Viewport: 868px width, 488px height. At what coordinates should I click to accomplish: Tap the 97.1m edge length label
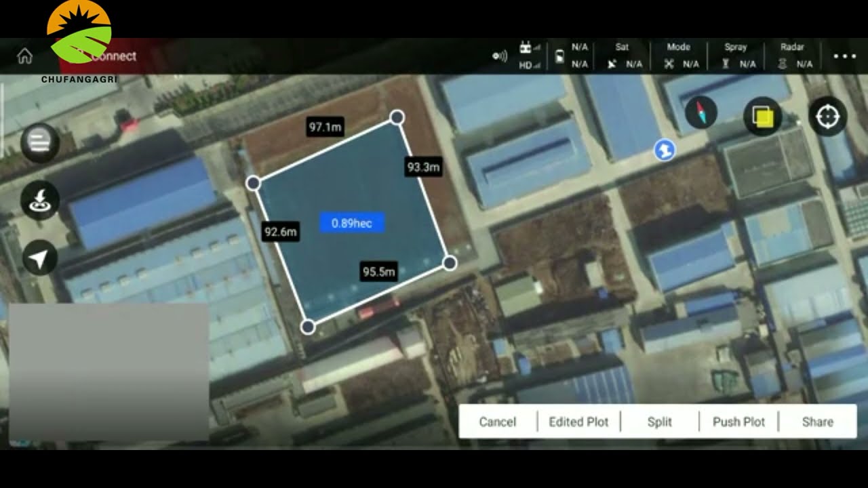pyautogui.click(x=325, y=127)
